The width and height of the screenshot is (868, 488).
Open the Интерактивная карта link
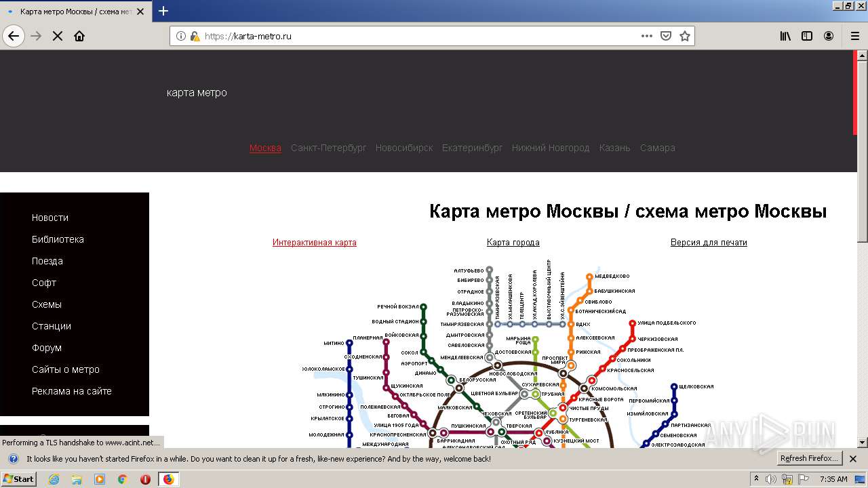pyautogui.click(x=315, y=243)
